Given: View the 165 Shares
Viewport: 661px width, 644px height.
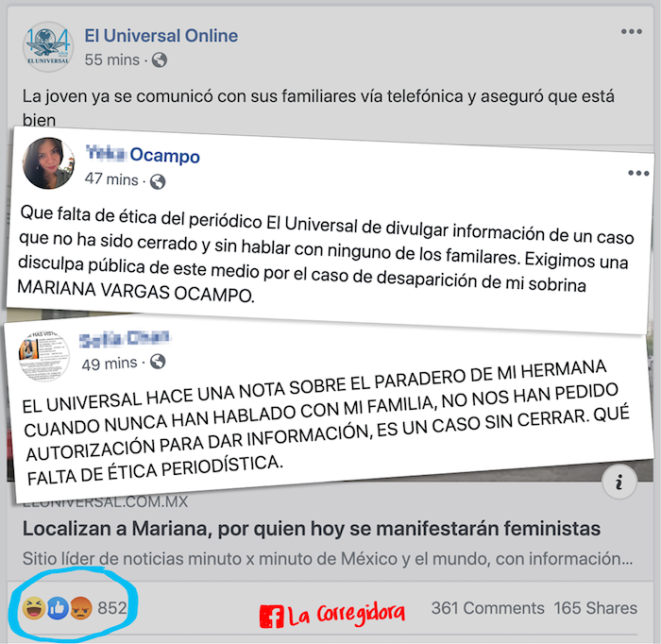Looking at the screenshot, I should [595, 608].
